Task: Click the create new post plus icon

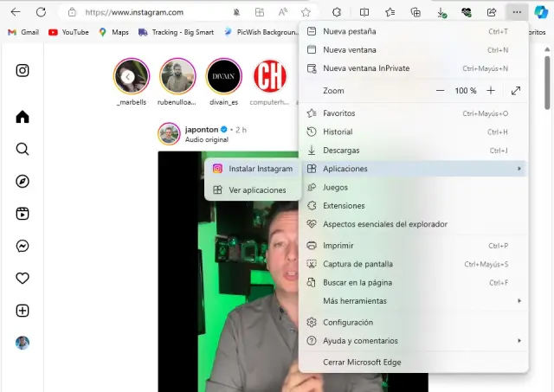Action: (23, 311)
